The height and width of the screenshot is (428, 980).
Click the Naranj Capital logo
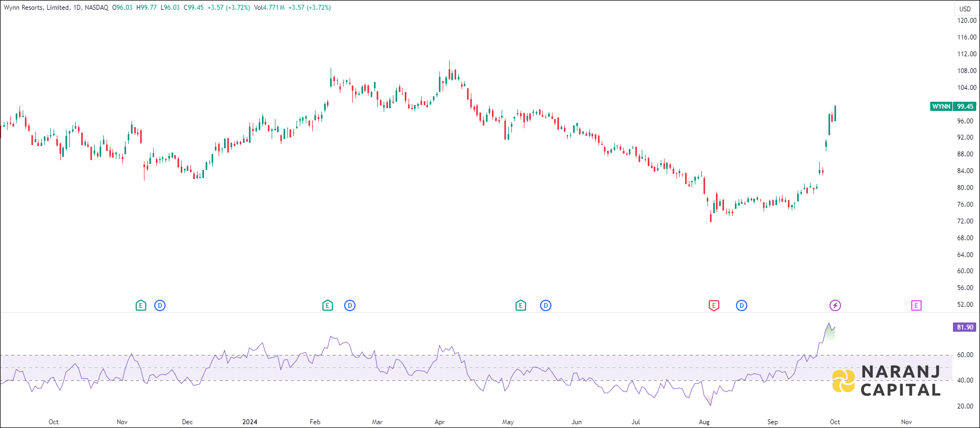click(x=886, y=381)
